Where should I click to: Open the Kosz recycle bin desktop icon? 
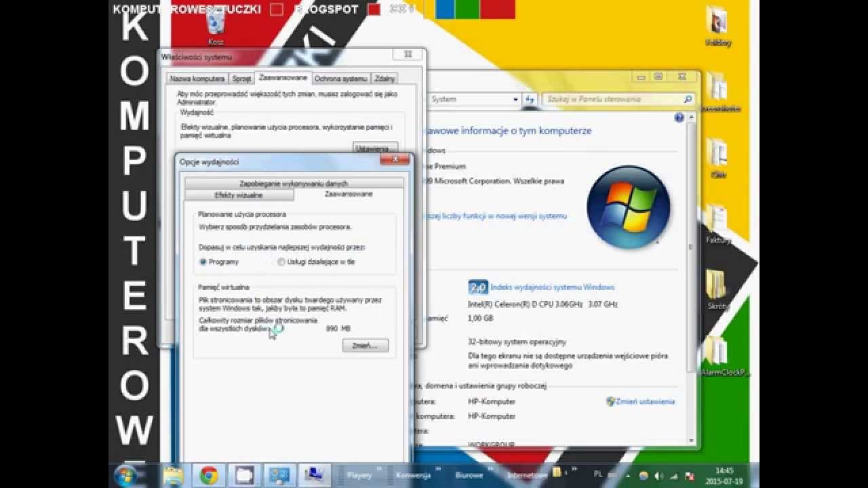click(216, 26)
